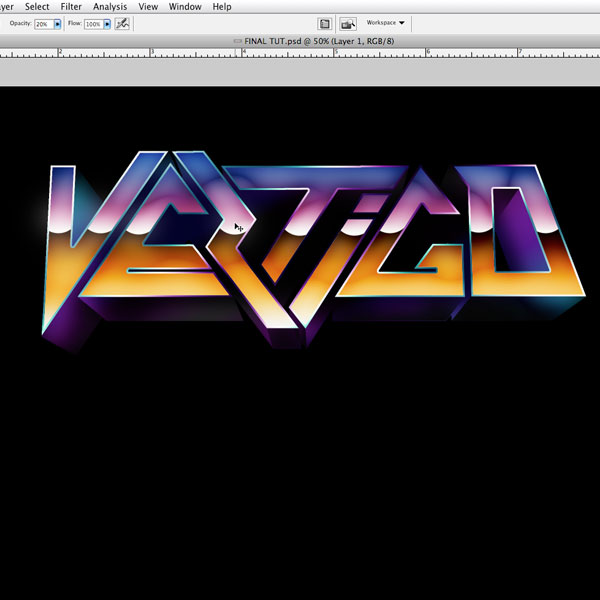This screenshot has width=600, height=600.
Task: Click the Opacity 20% input field
Action: pos(44,24)
